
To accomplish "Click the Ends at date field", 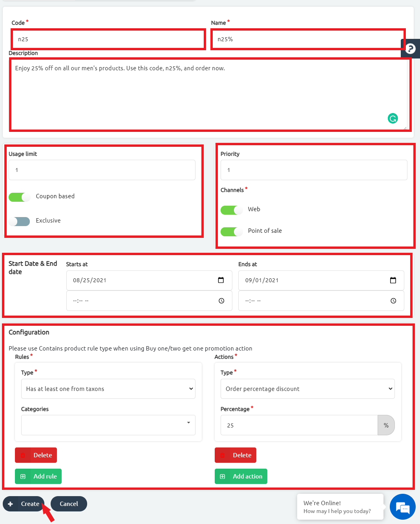I will 321,280.
